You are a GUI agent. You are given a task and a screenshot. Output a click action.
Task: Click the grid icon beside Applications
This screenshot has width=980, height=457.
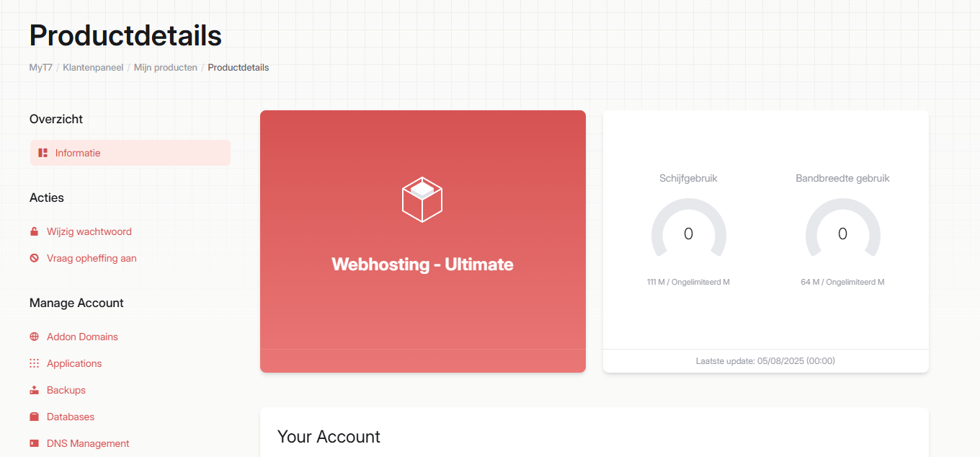34,363
